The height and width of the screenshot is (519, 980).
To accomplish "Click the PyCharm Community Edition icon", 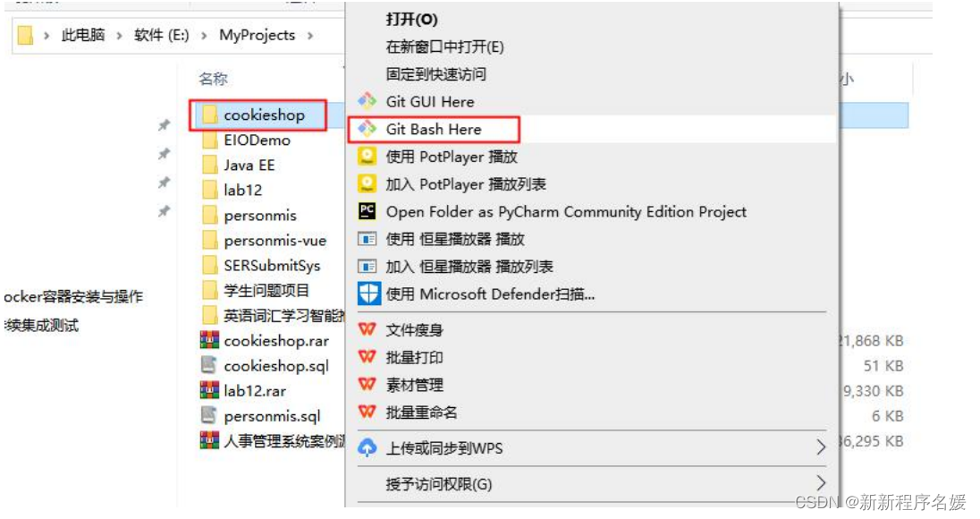I will point(367,211).
